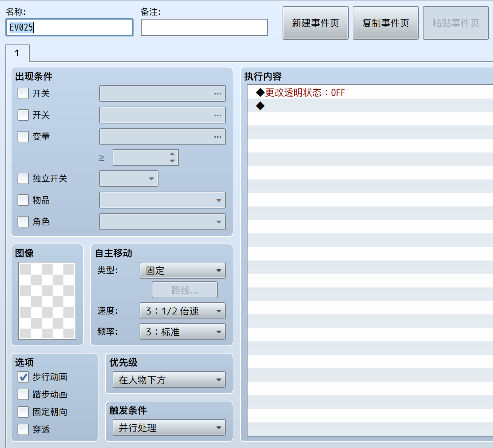
Task: Click the first 开关 selector field
Action: click(x=163, y=93)
